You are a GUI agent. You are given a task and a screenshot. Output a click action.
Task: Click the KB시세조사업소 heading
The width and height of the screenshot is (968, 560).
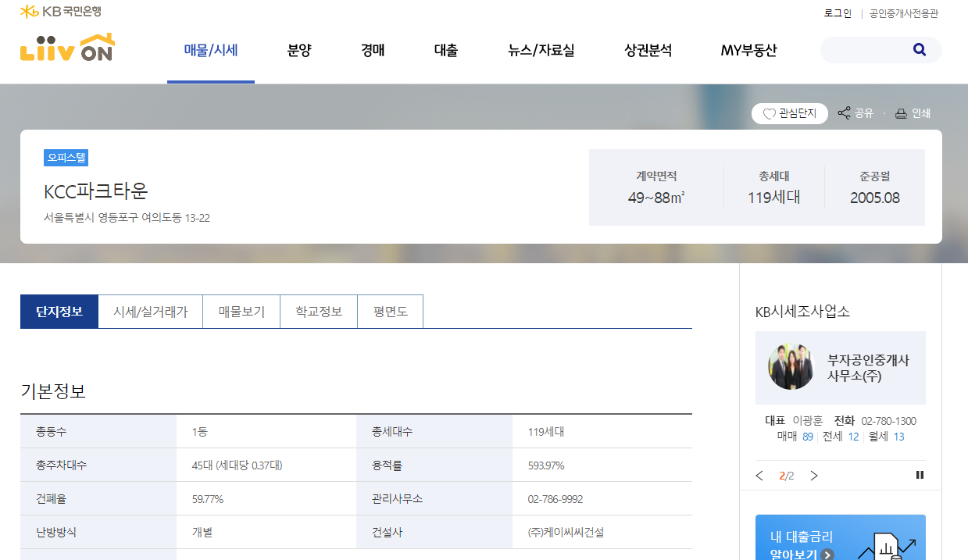(802, 312)
